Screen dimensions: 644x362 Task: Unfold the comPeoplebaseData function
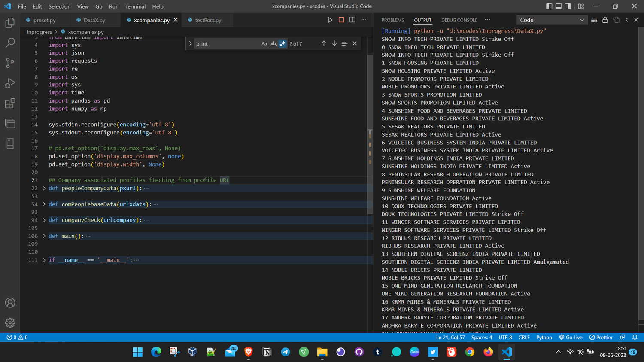pos(44,204)
